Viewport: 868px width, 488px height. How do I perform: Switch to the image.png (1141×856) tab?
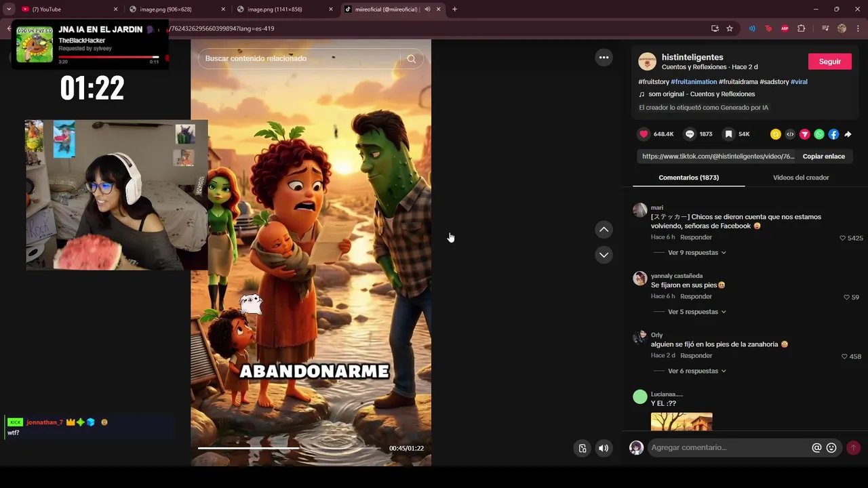[x=285, y=9]
